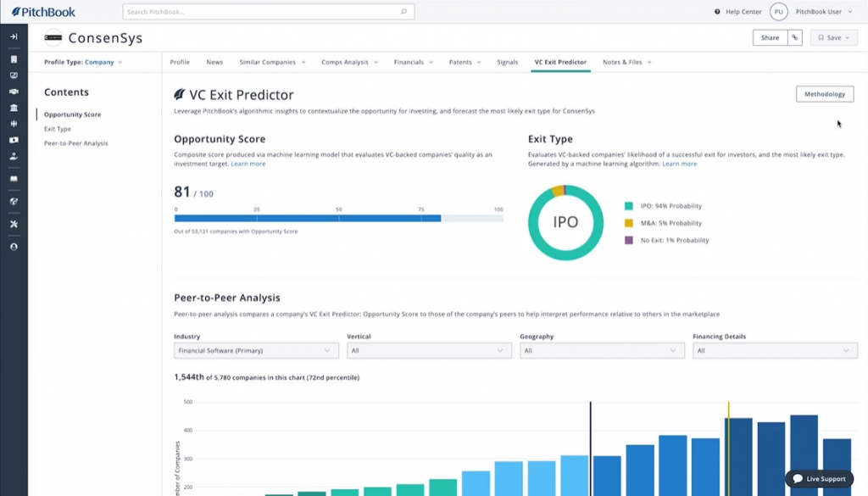Image resolution: width=868 pixels, height=496 pixels.
Task: Click '1,544th' ranking text
Action: [x=189, y=377]
